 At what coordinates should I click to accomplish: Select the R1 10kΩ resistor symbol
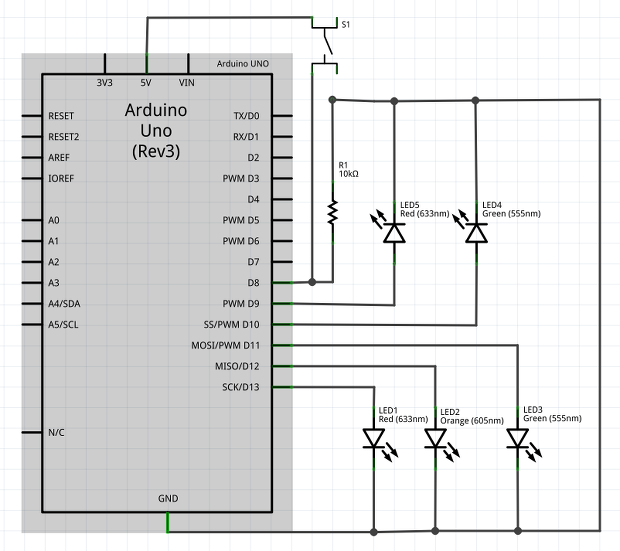pyautogui.click(x=333, y=212)
